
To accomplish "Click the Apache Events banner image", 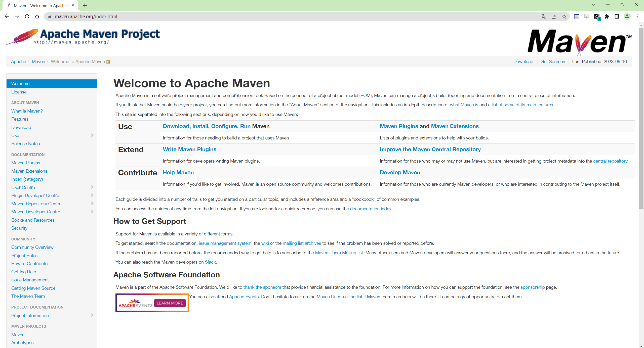I will (152, 303).
